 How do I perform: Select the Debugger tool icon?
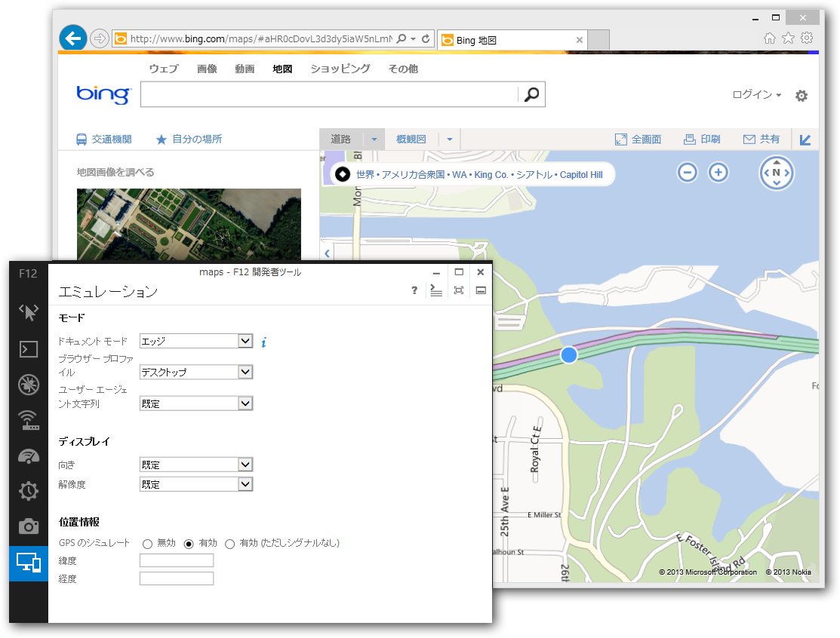tap(28, 385)
